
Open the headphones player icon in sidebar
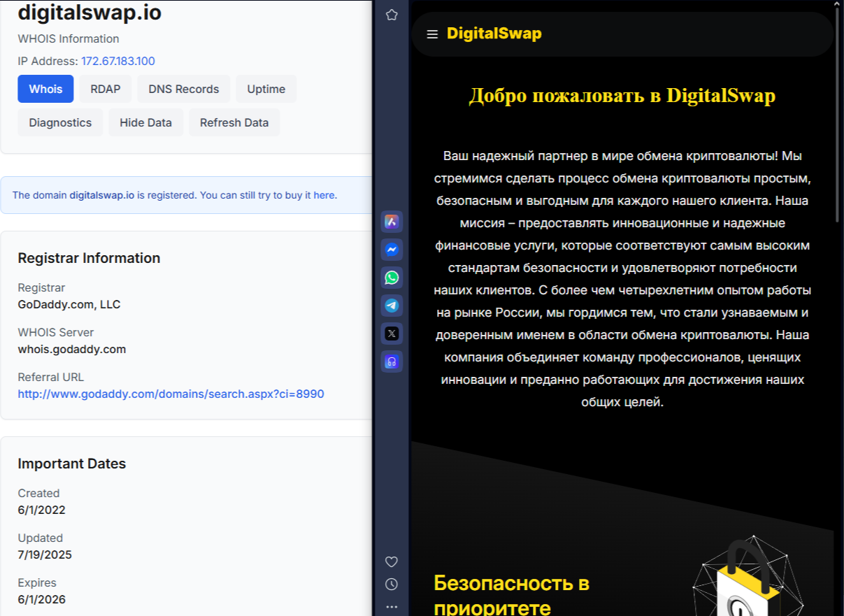pyautogui.click(x=392, y=361)
